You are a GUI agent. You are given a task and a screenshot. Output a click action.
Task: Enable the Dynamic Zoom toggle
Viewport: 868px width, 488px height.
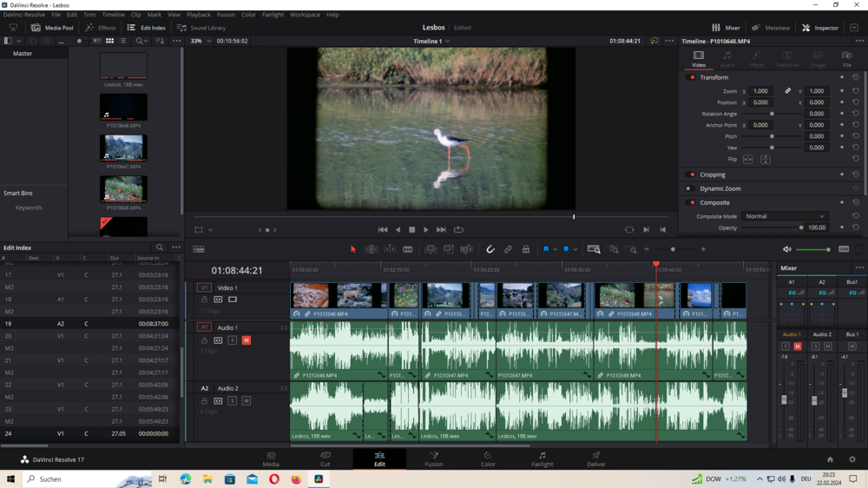coord(689,188)
